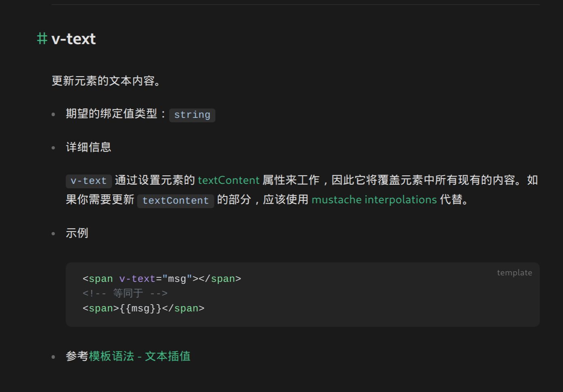Click the 期望的绑定值类型 label

click(111, 114)
